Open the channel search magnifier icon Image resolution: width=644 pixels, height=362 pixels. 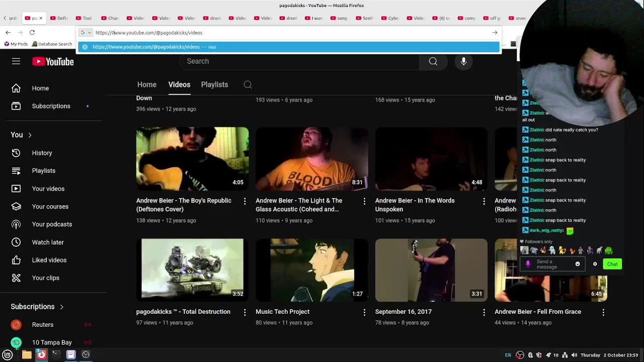(x=248, y=84)
